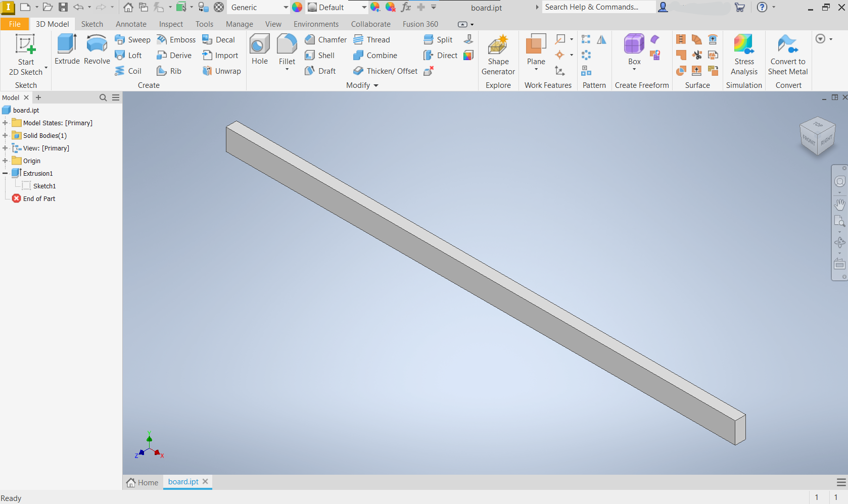
Task: Select the Rib tool
Action: 169,71
